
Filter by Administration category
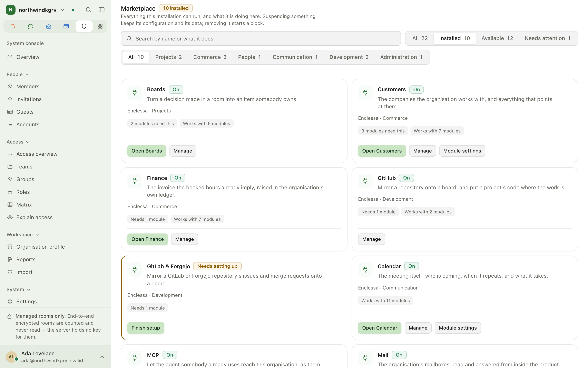pos(401,57)
